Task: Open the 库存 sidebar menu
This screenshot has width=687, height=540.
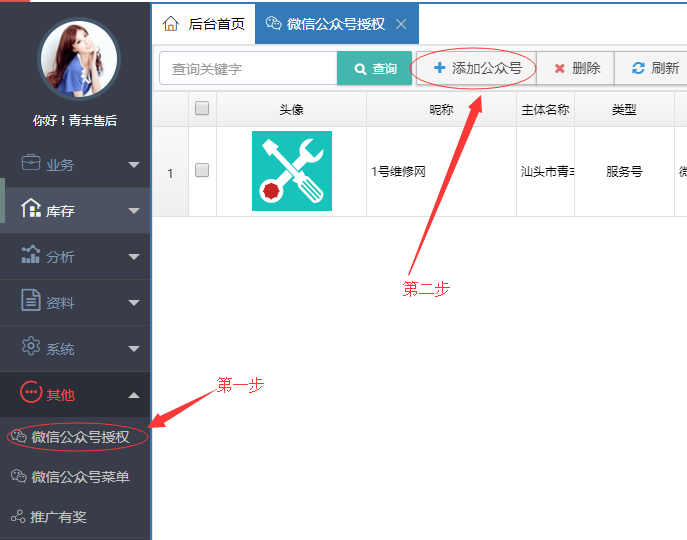Action: pyautogui.click(x=75, y=210)
